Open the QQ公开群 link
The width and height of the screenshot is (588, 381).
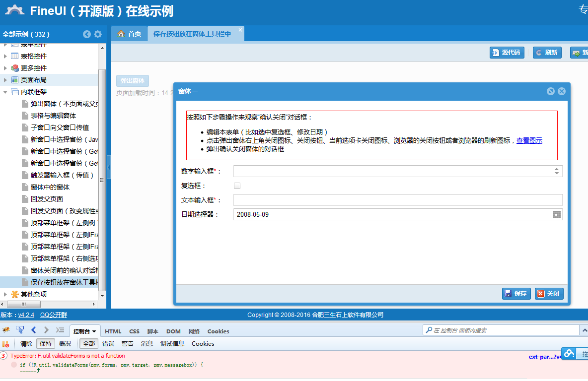coord(54,315)
